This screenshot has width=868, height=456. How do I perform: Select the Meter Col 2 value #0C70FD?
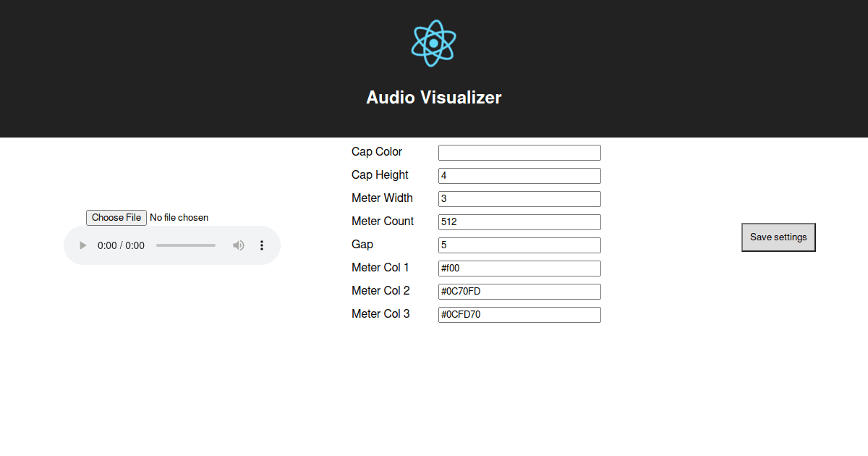519,291
